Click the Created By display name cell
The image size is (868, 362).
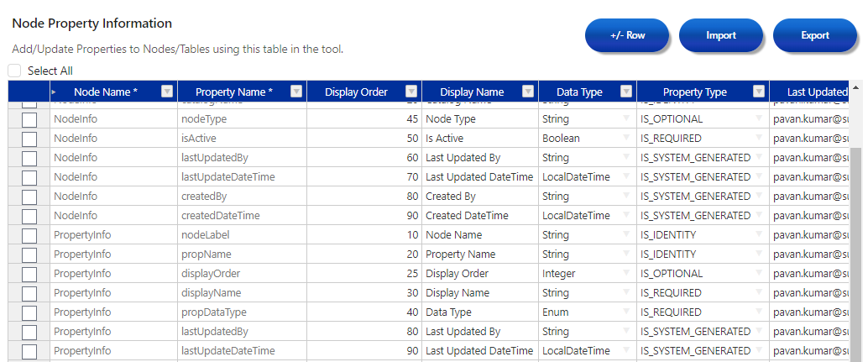(x=480, y=197)
